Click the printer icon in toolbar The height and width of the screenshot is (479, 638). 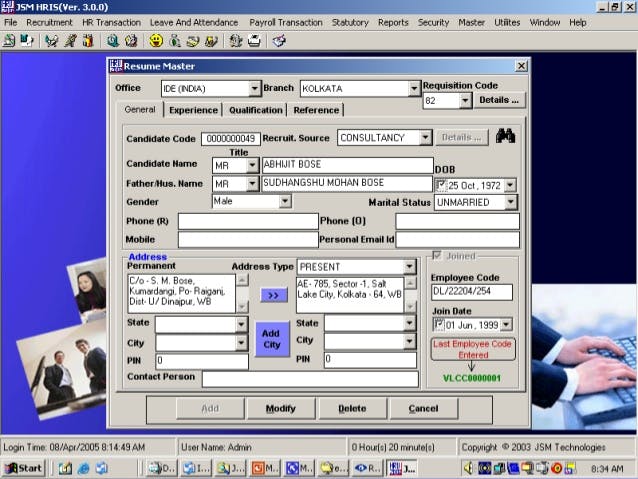click(254, 41)
